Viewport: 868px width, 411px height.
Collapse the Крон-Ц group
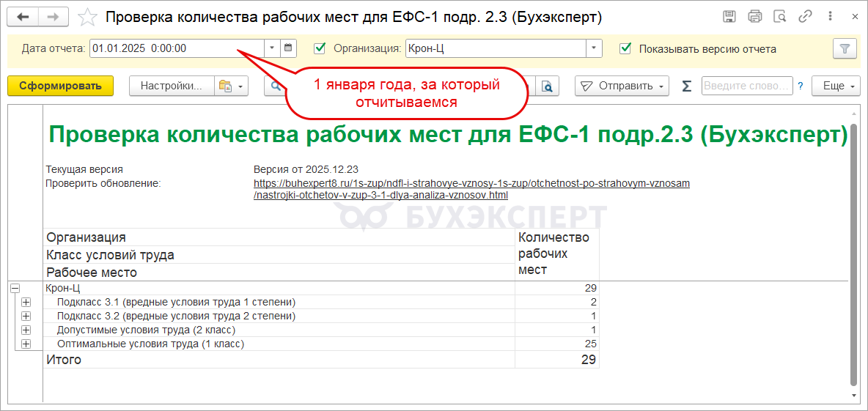(x=15, y=288)
